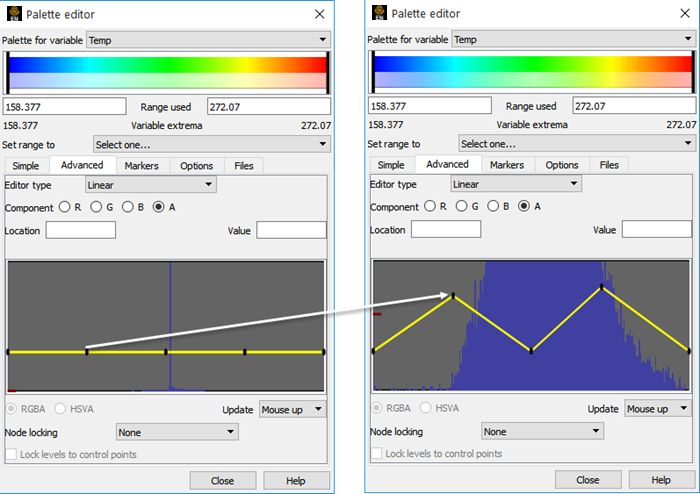Click range maximum field 272.07 in left window
Image resolution: width=700 pixels, height=494 pixels.
click(x=269, y=107)
